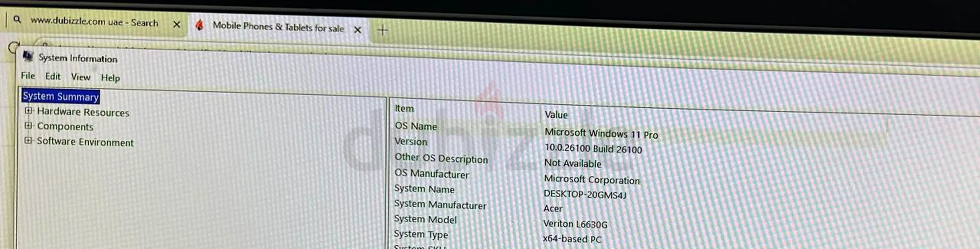Select System Summary tree node

61,96
